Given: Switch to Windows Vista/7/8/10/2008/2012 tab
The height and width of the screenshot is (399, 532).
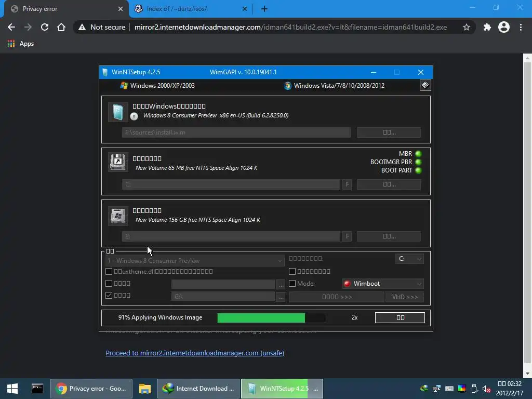Looking at the screenshot, I should tap(334, 86).
